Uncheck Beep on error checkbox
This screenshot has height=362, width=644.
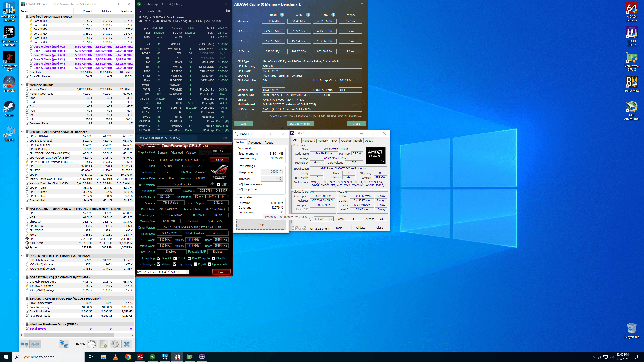coord(241,184)
